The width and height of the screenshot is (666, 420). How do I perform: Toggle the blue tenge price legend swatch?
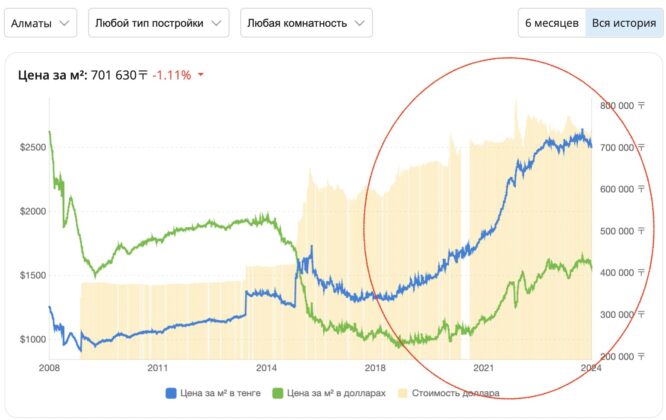click(171, 393)
